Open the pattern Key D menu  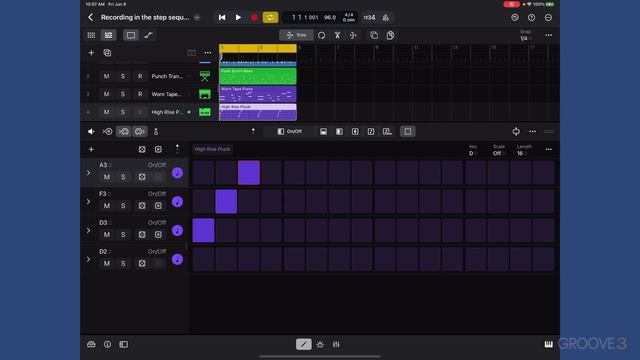point(473,150)
